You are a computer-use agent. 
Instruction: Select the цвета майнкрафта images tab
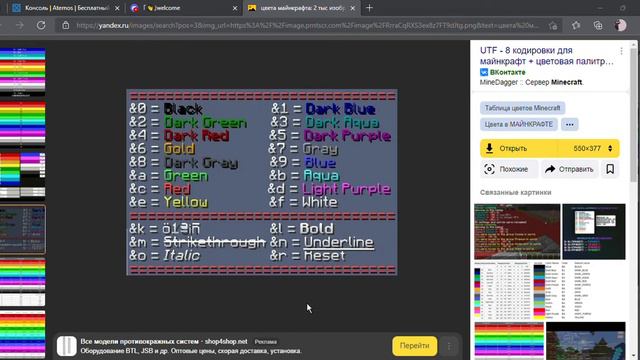(301, 8)
